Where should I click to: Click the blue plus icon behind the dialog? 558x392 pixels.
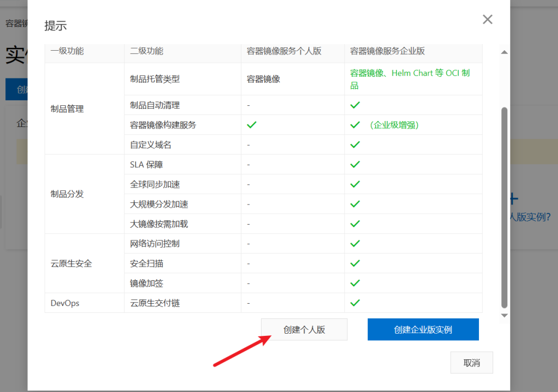513,199
